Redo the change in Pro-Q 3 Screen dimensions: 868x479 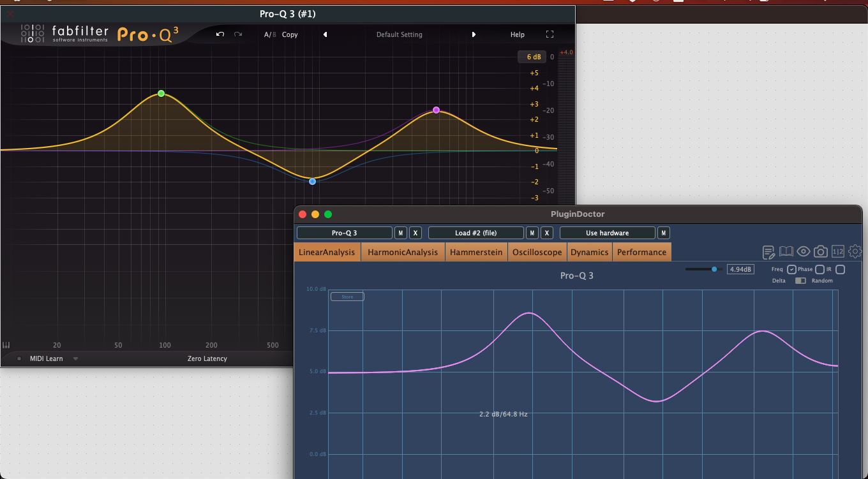pyautogui.click(x=238, y=34)
